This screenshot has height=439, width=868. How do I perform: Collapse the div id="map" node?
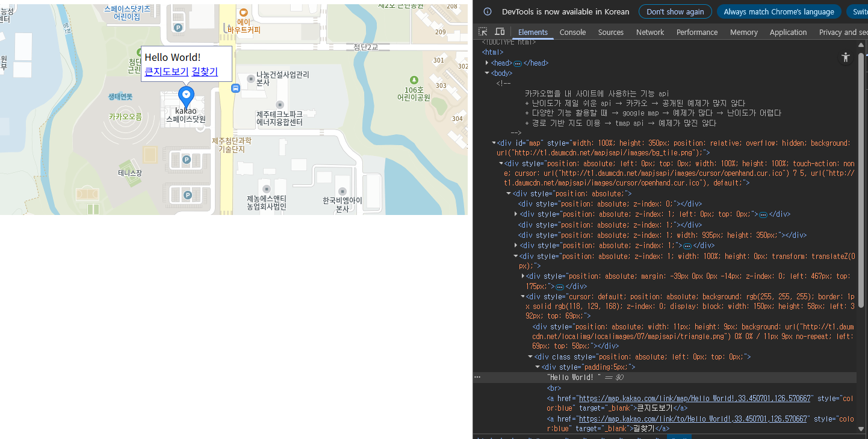point(494,143)
